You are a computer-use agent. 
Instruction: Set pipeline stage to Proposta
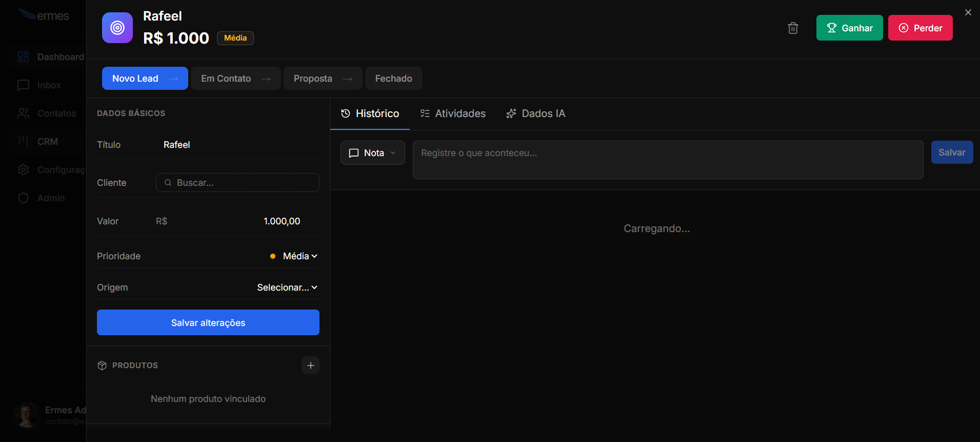point(323,79)
